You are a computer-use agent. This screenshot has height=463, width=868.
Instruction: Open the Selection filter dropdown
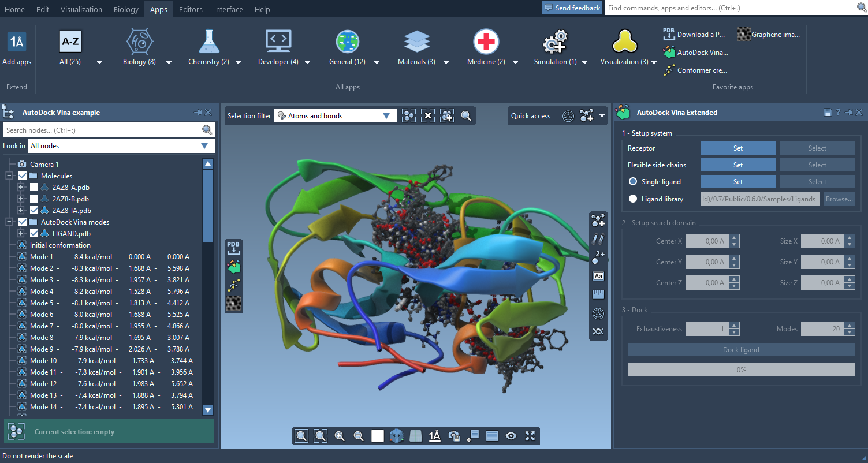(x=336, y=116)
